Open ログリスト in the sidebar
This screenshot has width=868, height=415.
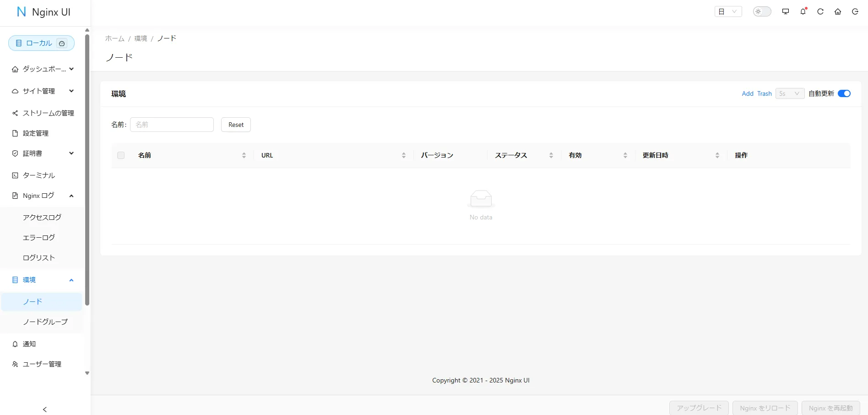click(x=43, y=258)
